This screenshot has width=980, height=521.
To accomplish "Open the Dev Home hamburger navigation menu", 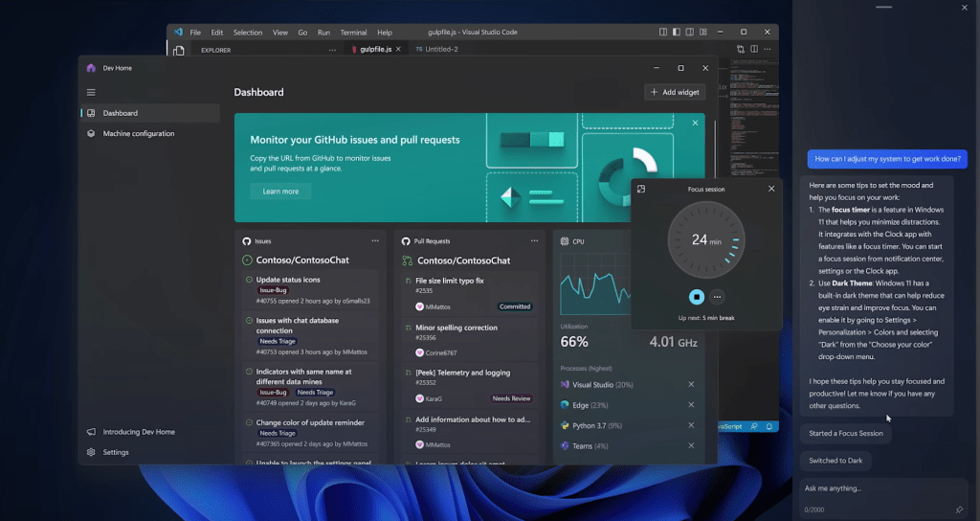I will coord(91,92).
